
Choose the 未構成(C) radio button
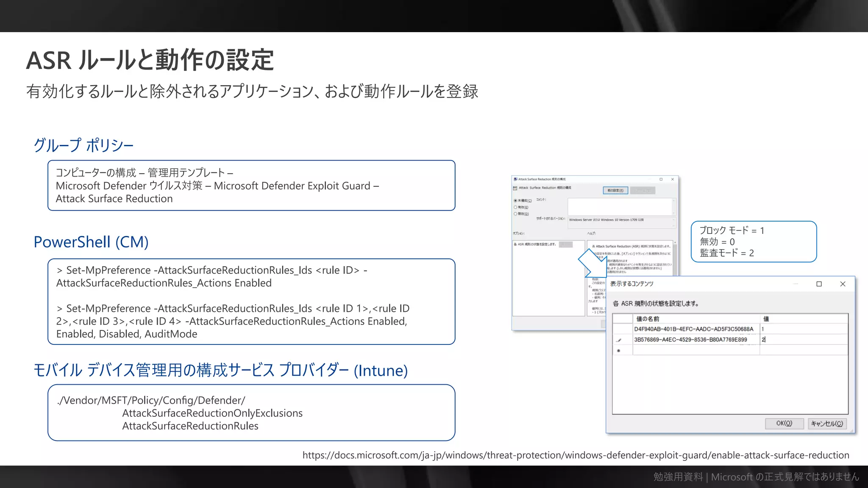(x=515, y=200)
